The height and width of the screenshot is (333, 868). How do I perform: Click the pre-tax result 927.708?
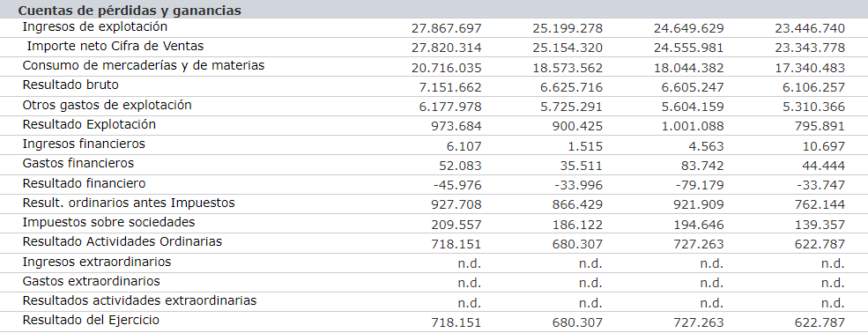click(x=456, y=204)
